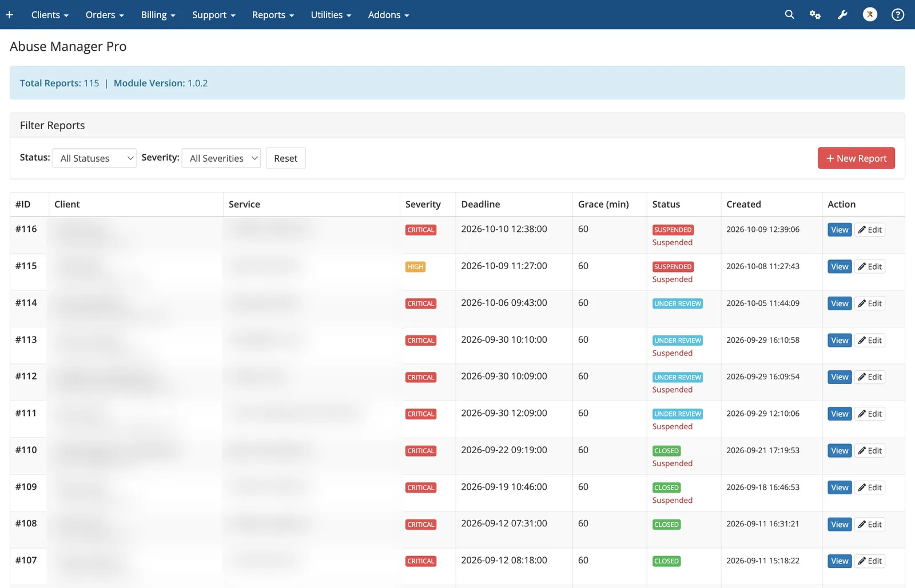This screenshot has height=588, width=915.
Task: Click UNDER REVIEW badge of #114
Action: tap(678, 303)
